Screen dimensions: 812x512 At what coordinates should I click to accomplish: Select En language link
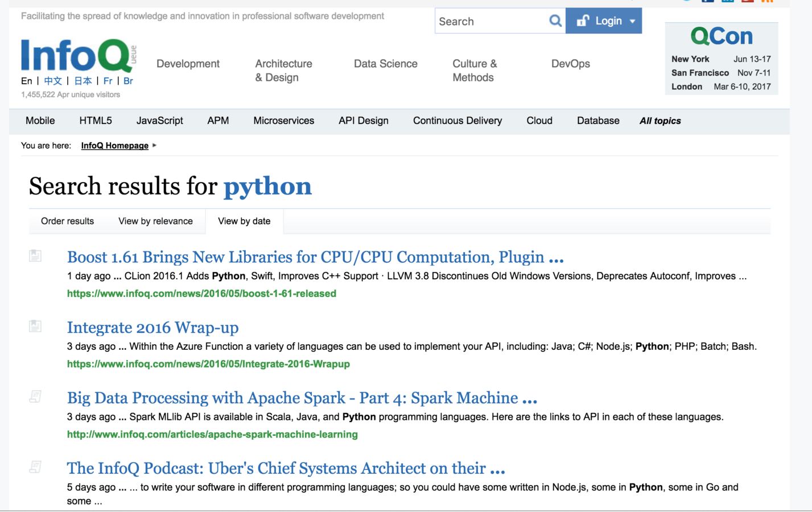[27, 81]
